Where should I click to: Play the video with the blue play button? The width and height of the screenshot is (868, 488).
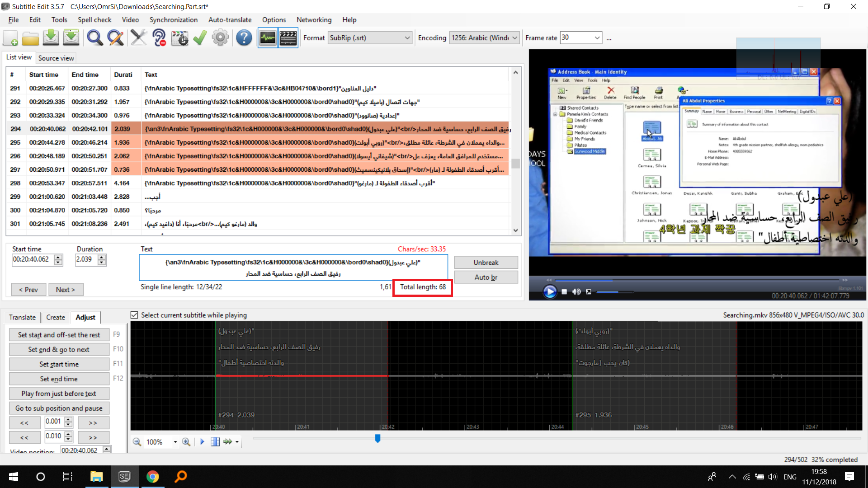[550, 292]
